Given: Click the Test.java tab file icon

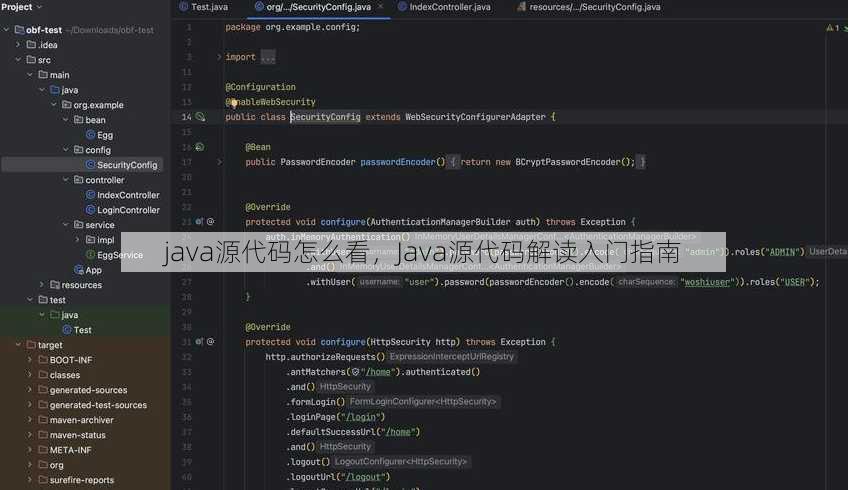Looking at the screenshot, I should tap(183, 6).
